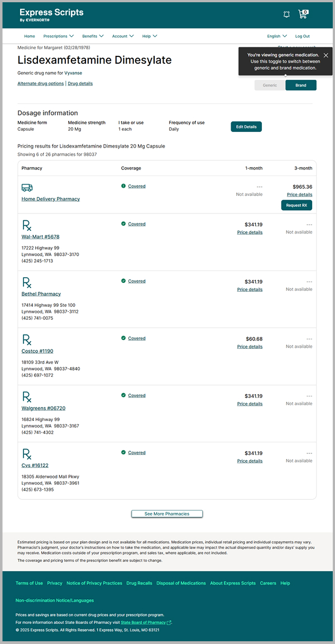
Task: Expand the Help menu
Action: pos(150,36)
